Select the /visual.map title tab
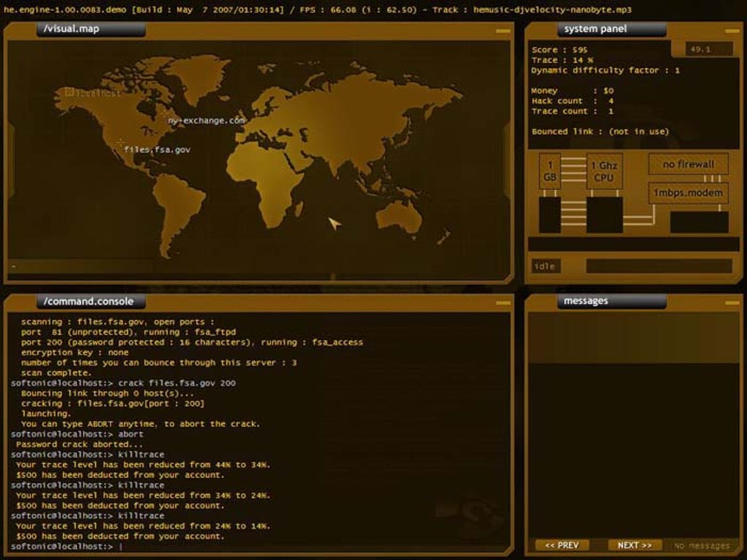The height and width of the screenshot is (560, 747). pyautogui.click(x=91, y=29)
